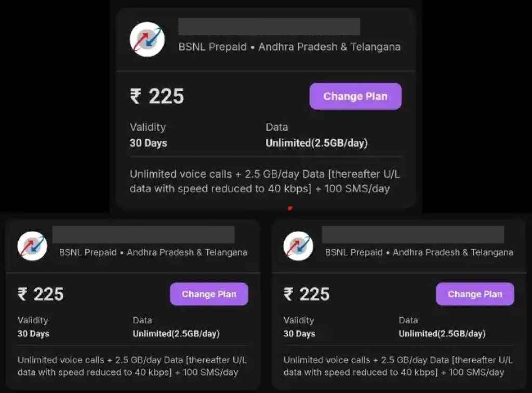Click Change Plan on the top card

(355, 96)
